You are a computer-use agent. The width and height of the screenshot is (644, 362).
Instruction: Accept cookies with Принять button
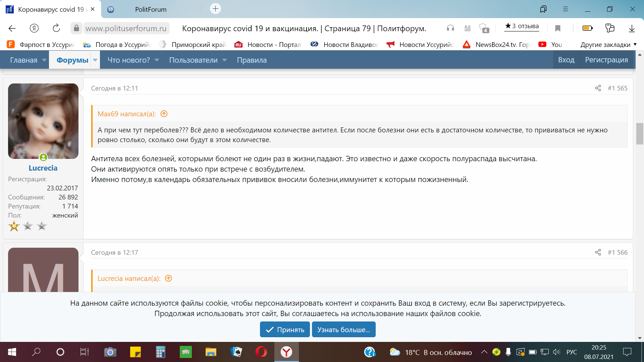pos(285,330)
